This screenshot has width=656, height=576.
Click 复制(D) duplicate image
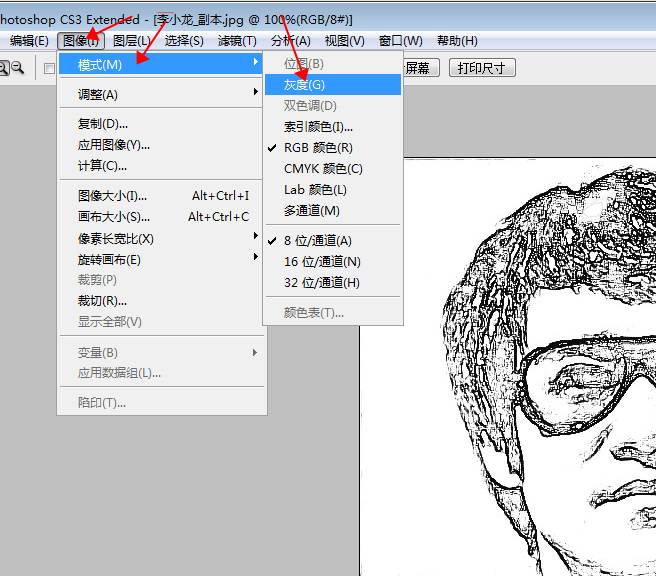click(103, 124)
